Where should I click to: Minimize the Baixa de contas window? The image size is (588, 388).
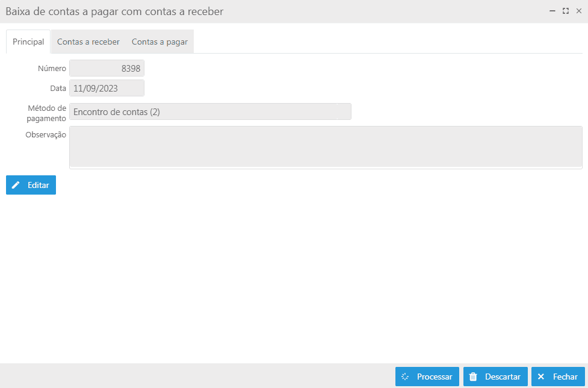552,11
